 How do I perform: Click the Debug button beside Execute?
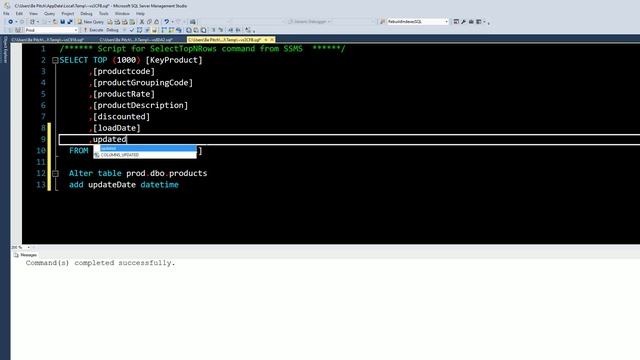tap(112, 30)
